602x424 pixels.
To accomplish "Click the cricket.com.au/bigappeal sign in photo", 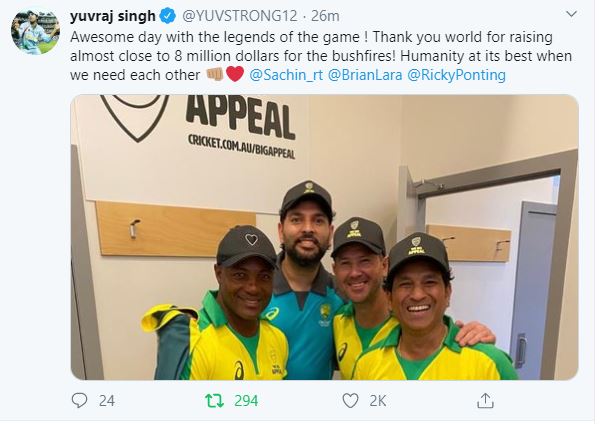I will point(241,140).
